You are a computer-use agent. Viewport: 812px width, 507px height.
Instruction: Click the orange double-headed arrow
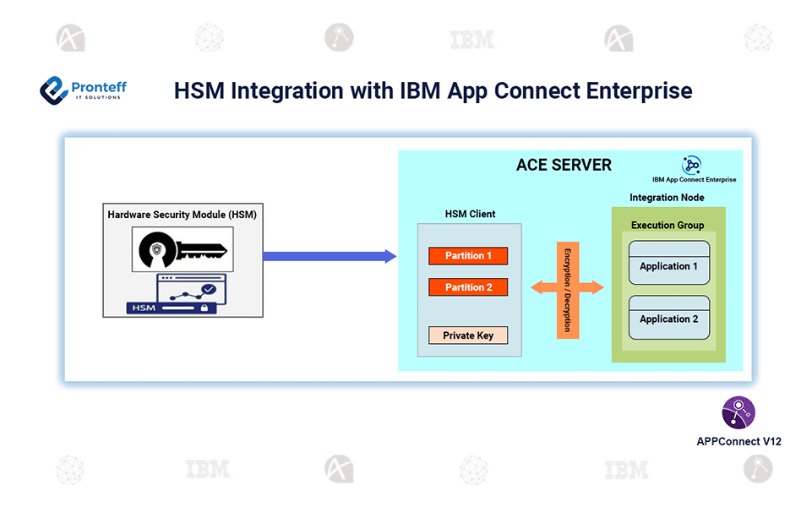click(567, 287)
